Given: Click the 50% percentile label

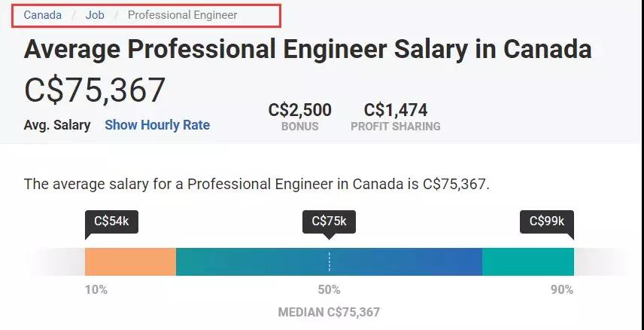Looking at the screenshot, I should tap(329, 289).
